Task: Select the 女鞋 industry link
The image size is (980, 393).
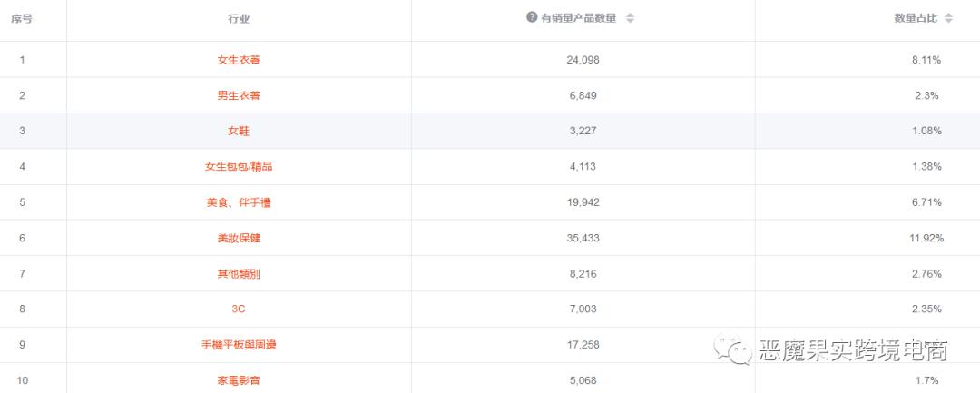Action: point(239,131)
